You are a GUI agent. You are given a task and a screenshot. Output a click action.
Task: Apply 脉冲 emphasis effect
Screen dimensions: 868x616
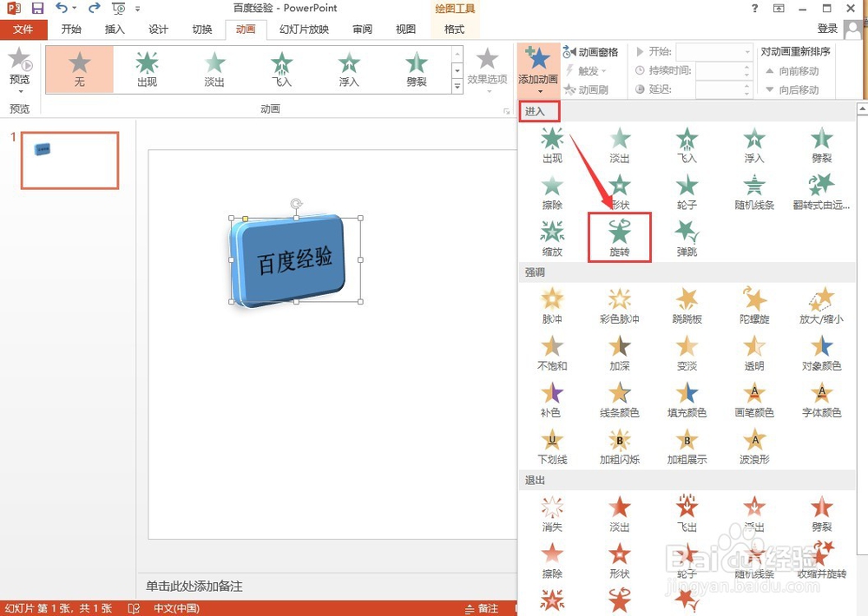[552, 306]
